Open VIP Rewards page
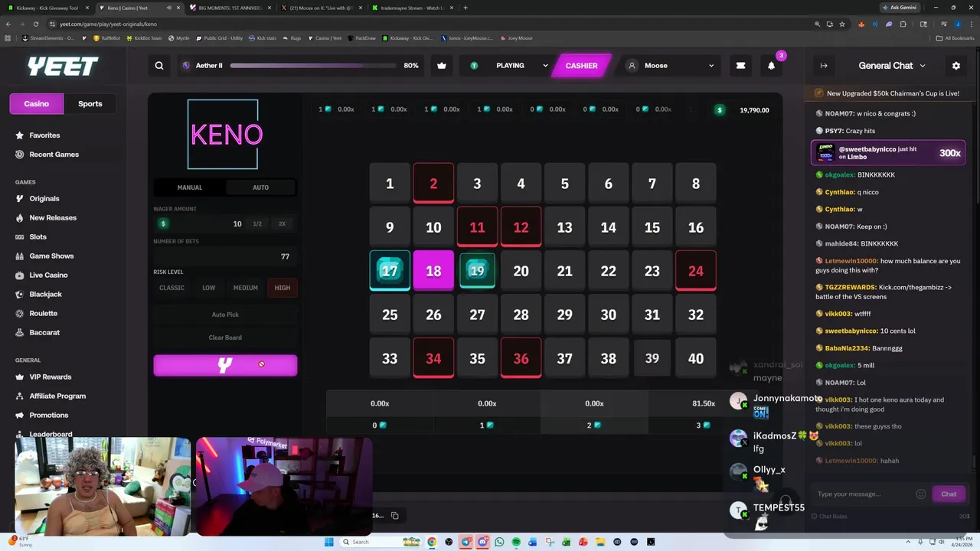This screenshot has height=551, width=980. 50,377
